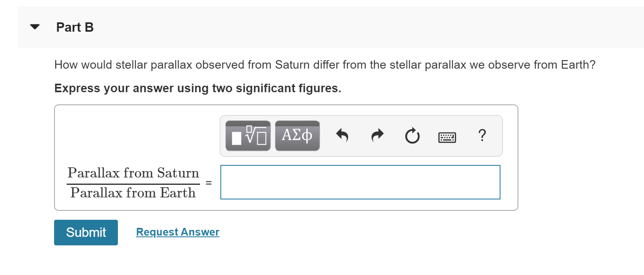Image resolution: width=644 pixels, height=275 pixels.
Task: Select the equals sign beside the fraction
Action: [209, 182]
